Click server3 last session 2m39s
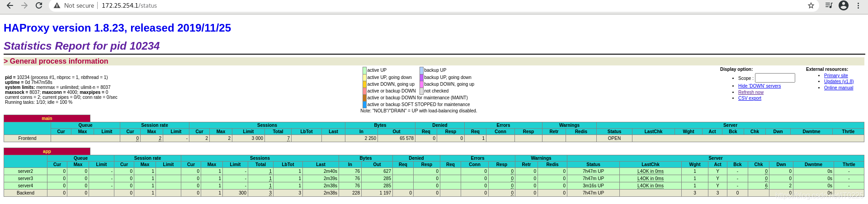Image resolution: width=868 pixels, height=204 pixels. [330, 178]
